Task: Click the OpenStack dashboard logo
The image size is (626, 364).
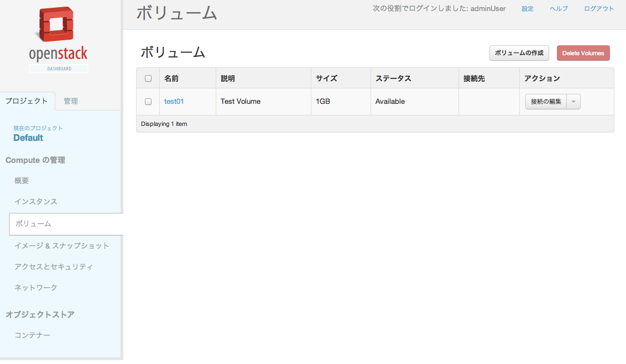Action: (x=58, y=39)
